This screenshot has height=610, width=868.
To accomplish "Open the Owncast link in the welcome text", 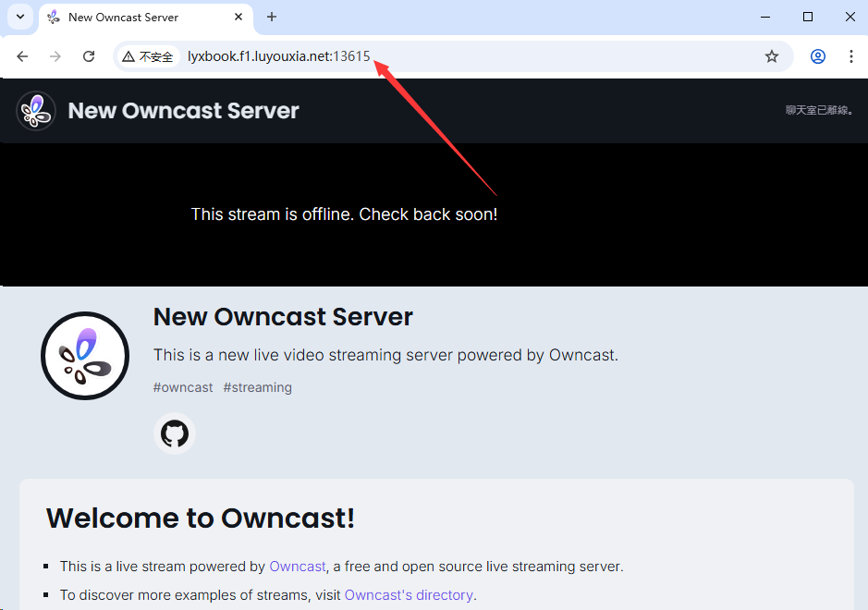I will 298,566.
